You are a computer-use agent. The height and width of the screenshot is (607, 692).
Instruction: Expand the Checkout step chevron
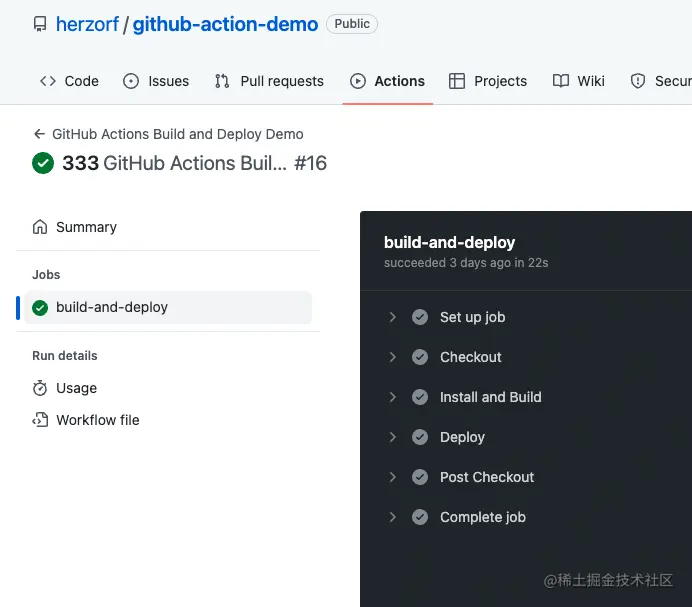392,357
